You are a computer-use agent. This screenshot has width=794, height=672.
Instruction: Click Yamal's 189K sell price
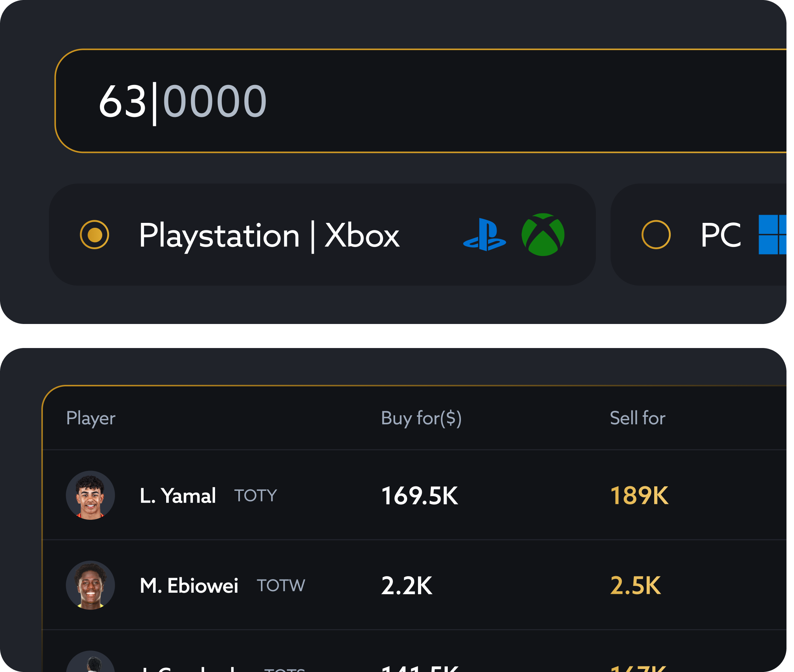[x=639, y=496]
